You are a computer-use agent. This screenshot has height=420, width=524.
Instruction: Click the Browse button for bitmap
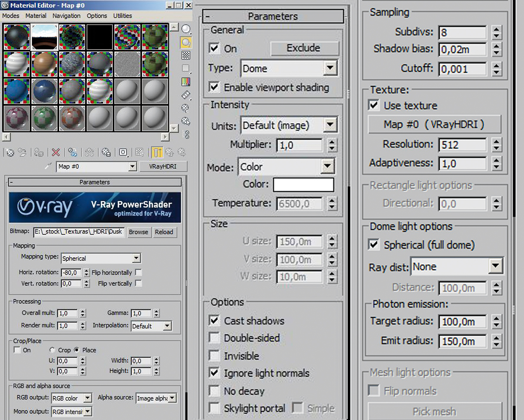[138, 232]
